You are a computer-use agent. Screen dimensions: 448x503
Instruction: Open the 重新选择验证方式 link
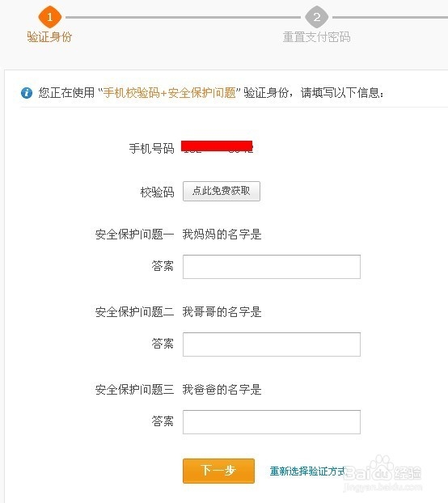tap(307, 471)
